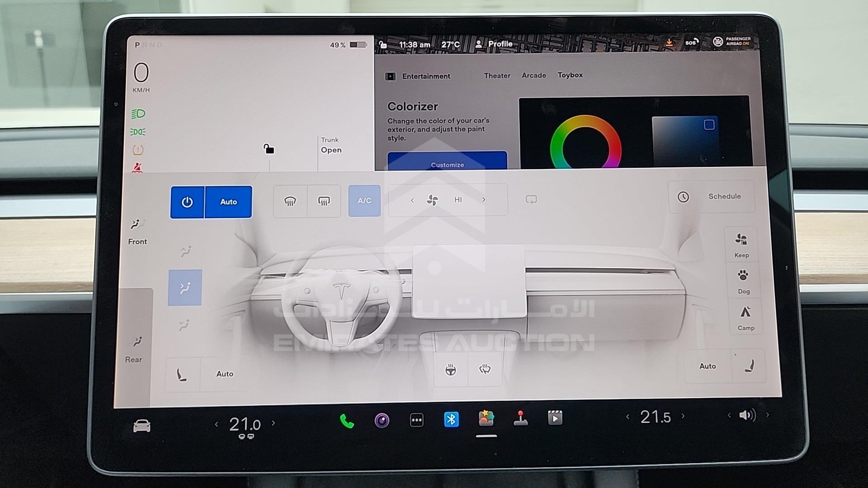
Task: Click the Entertainment header
Action: [x=418, y=76]
